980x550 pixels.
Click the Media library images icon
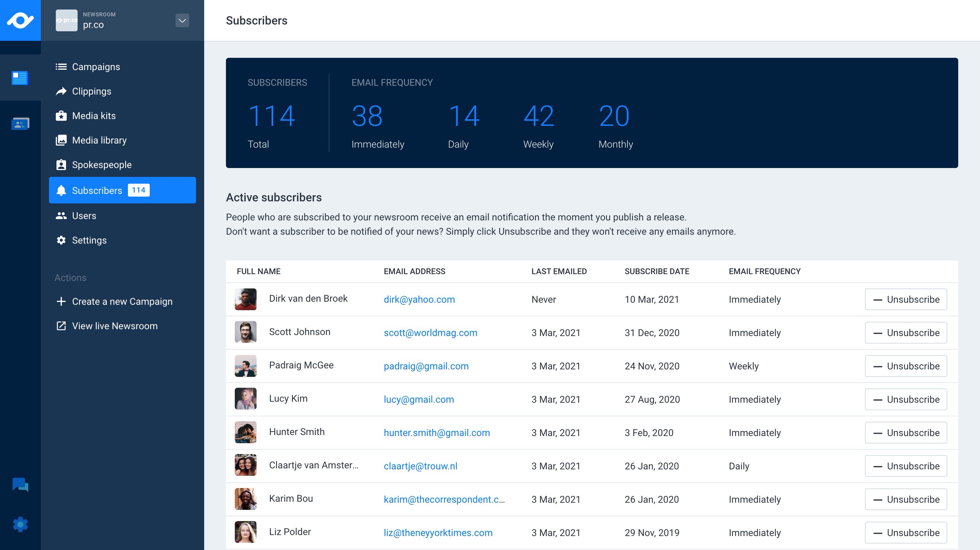61,140
